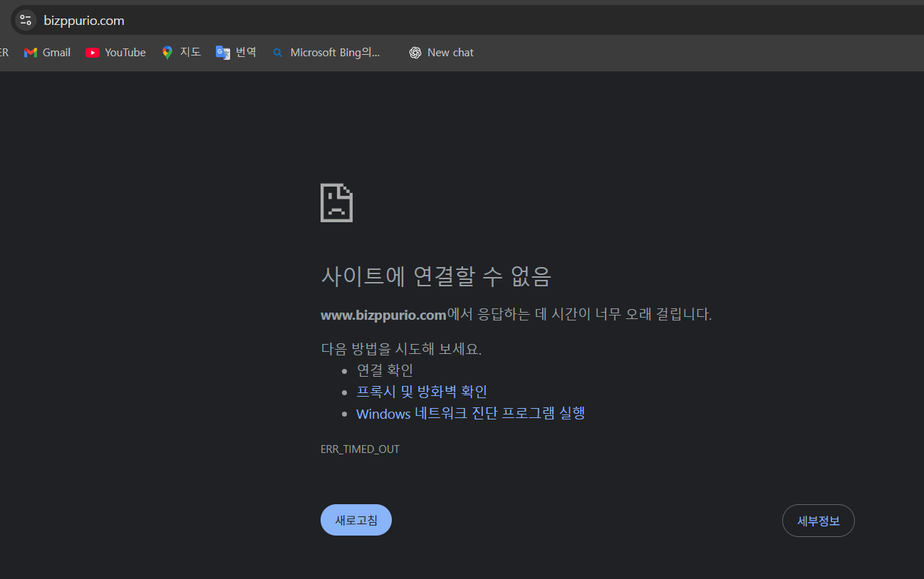Open the New chat bookmark label

(450, 53)
